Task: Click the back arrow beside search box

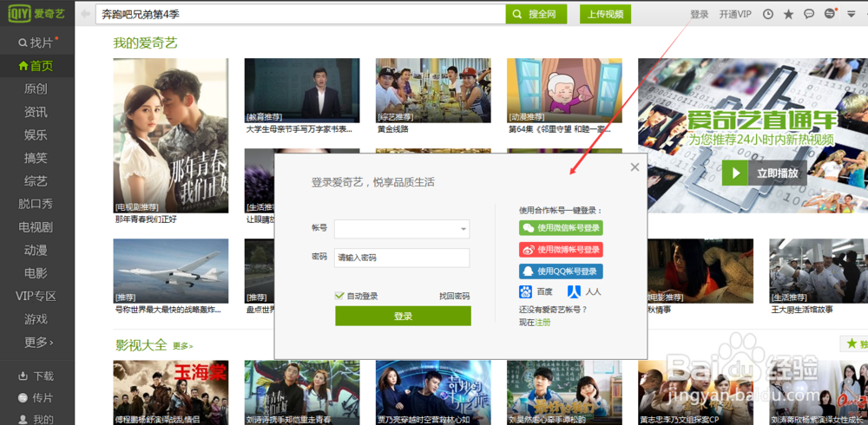Action: 85,14
